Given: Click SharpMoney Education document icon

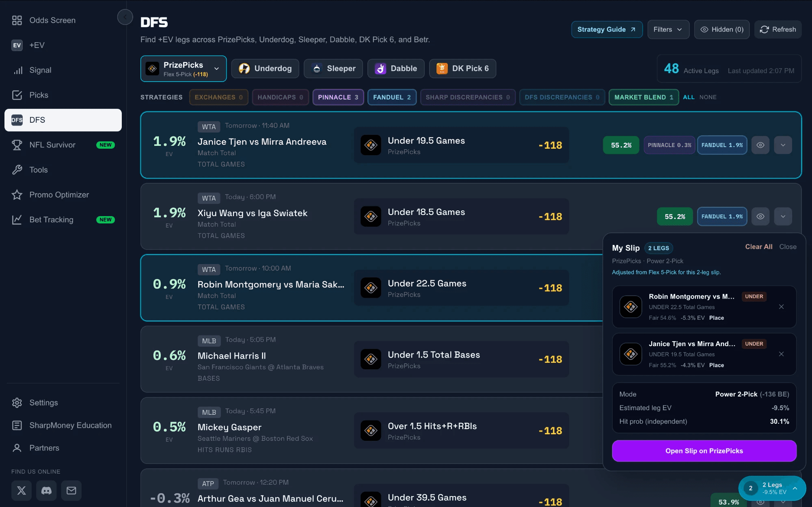Looking at the screenshot, I should click(17, 425).
